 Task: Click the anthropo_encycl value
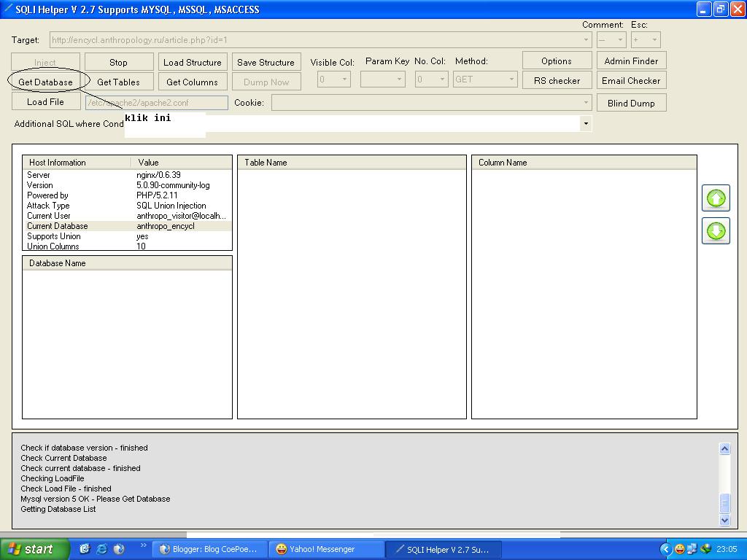tap(166, 226)
